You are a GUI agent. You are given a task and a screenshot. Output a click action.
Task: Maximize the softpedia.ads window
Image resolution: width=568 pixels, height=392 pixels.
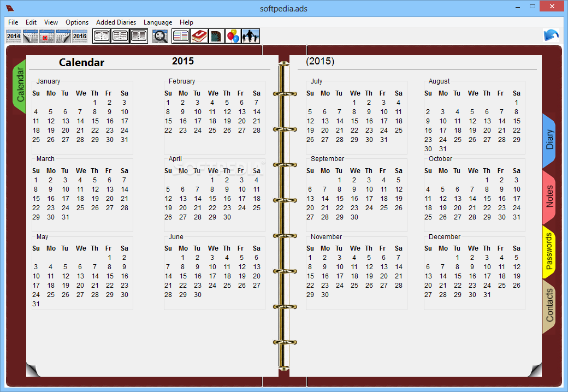(x=532, y=7)
